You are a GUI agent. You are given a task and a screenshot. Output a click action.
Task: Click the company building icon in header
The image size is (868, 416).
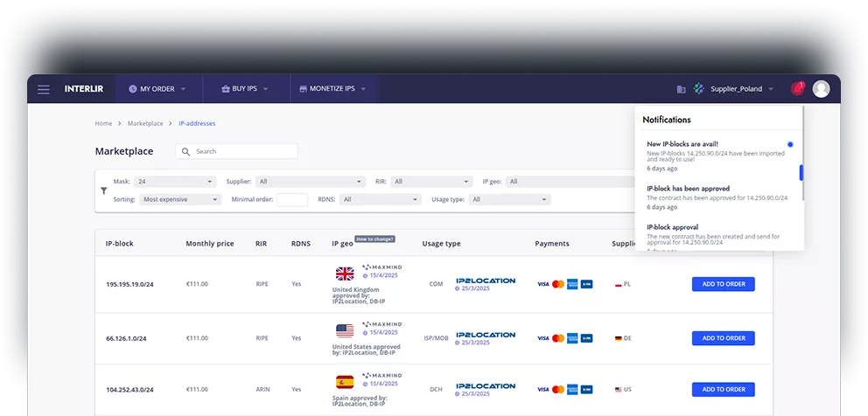click(682, 89)
